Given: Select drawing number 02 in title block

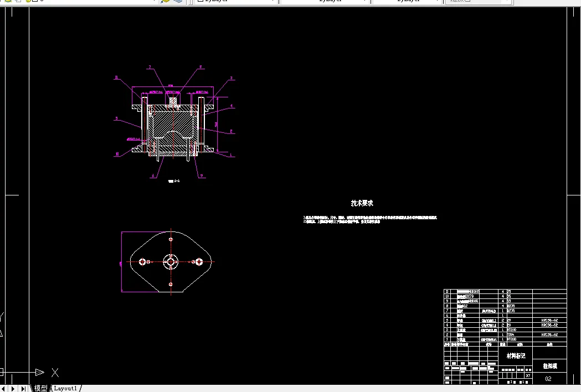Looking at the screenshot, I should pyautogui.click(x=548, y=379).
